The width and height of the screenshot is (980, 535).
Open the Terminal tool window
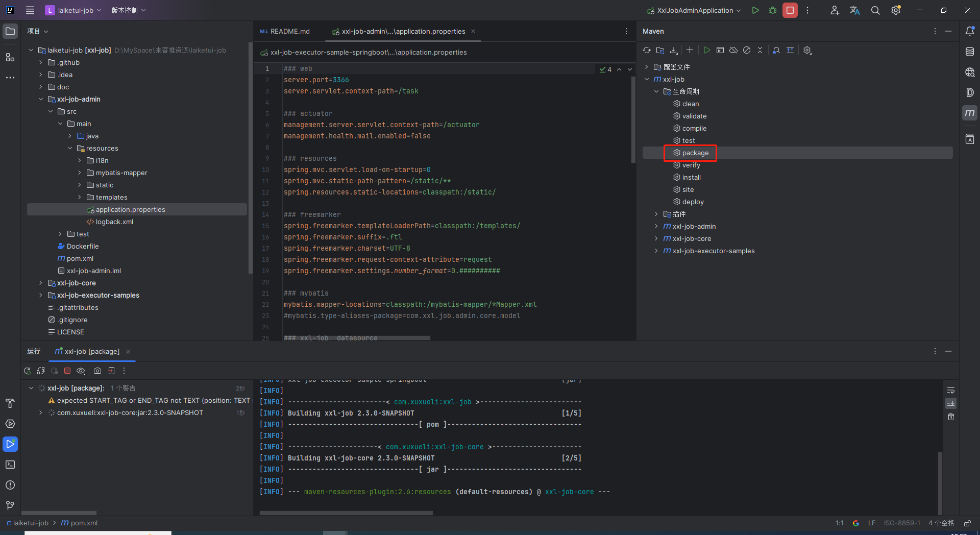point(10,465)
